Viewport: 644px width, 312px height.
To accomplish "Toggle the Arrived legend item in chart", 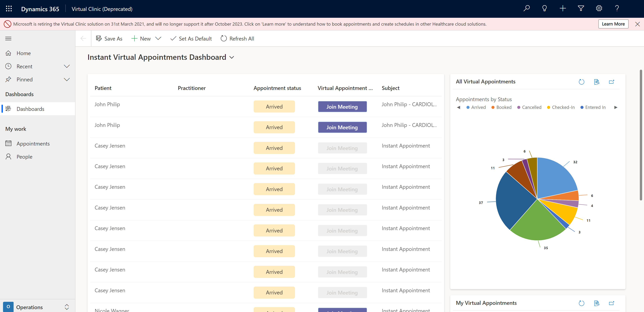I will point(476,107).
